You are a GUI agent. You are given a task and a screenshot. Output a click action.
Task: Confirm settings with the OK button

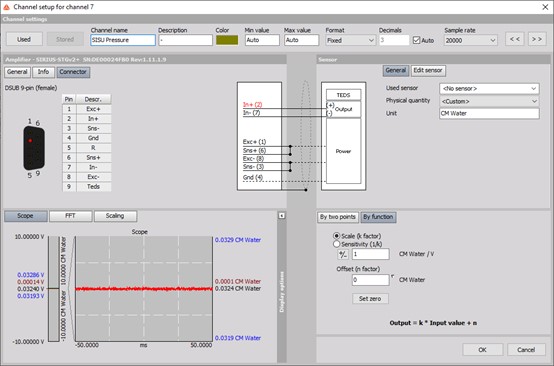tap(482, 350)
